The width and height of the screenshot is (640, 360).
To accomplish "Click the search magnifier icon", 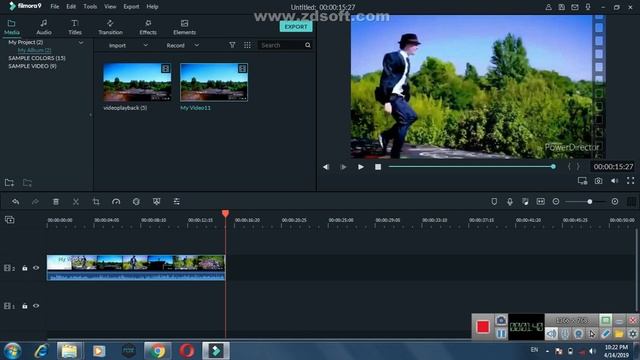I will (x=308, y=45).
